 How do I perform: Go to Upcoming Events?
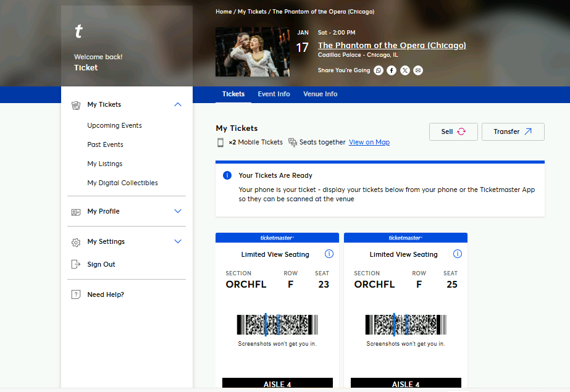(x=114, y=125)
